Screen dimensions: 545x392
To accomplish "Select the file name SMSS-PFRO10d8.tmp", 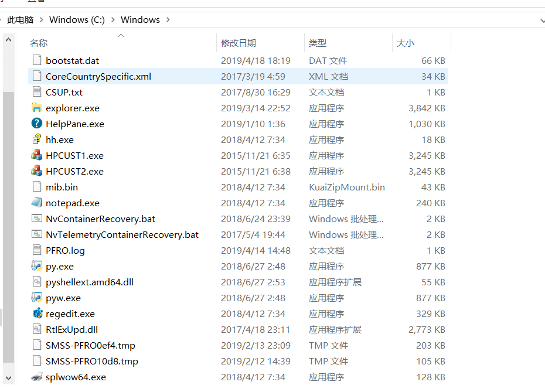I will coord(92,361).
